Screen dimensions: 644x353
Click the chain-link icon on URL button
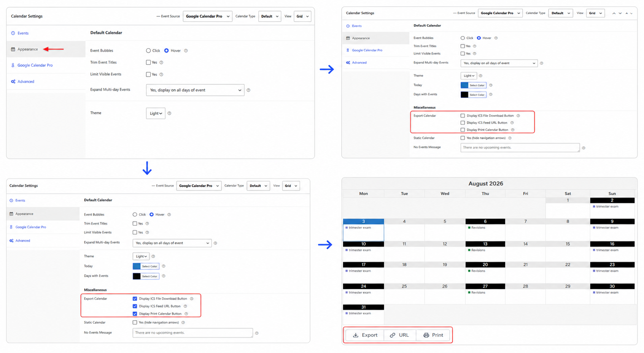click(x=393, y=335)
